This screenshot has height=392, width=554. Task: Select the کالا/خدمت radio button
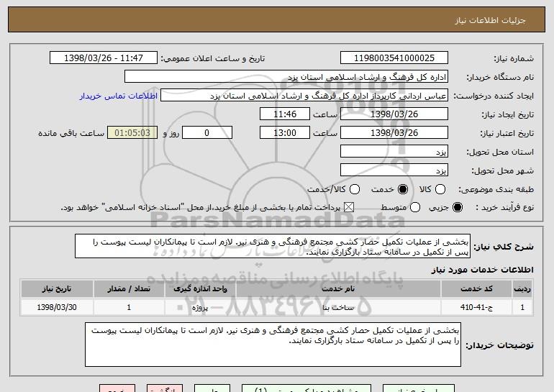pos(355,189)
